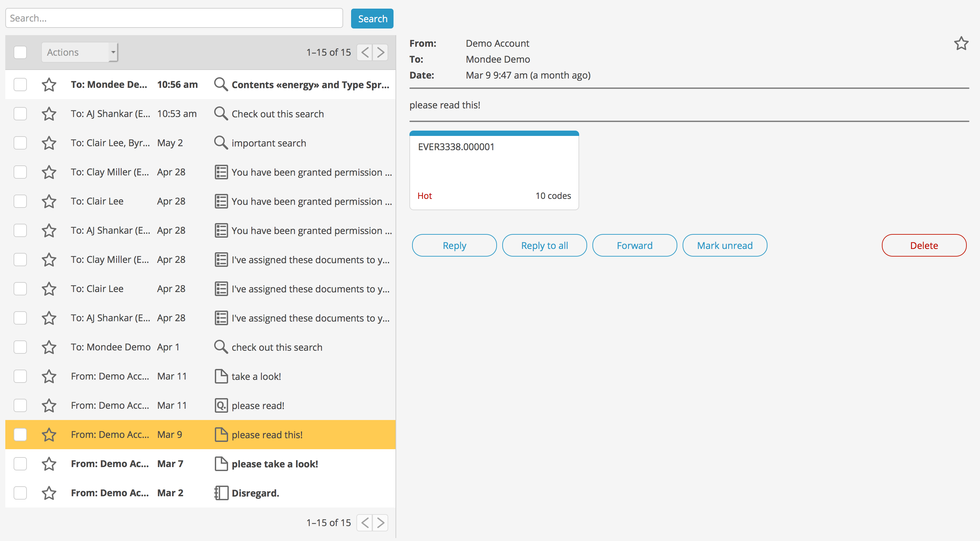Viewport: 980px width, 541px height.
Task: Select the 10:56 am message checkbox
Action: (x=20, y=85)
